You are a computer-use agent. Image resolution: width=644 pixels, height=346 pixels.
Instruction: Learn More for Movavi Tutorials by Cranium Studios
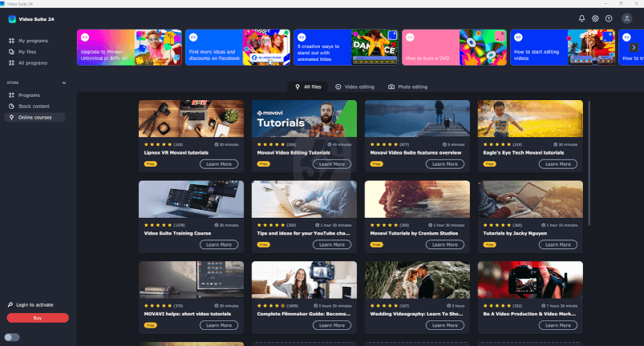tap(445, 245)
